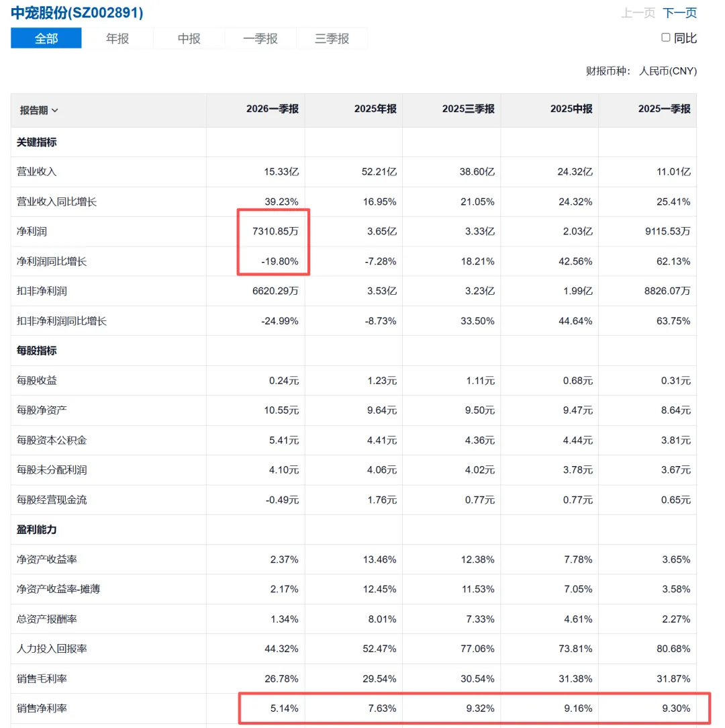Click the 盈利能力 section heading
The image size is (725, 728).
pyautogui.click(x=37, y=530)
